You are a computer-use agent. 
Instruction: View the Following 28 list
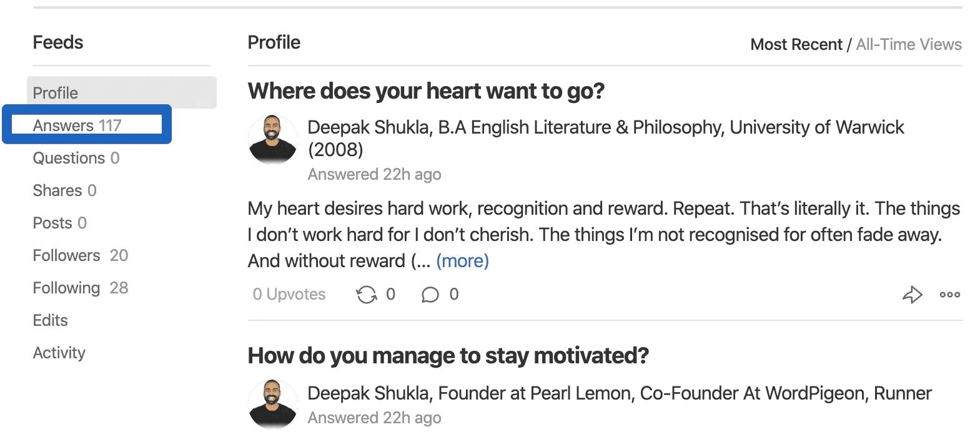pos(81,288)
